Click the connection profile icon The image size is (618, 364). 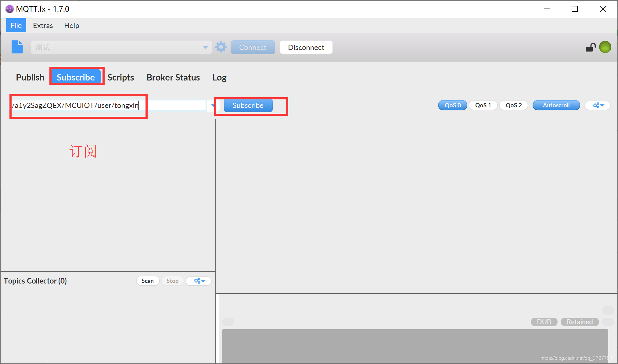coord(18,47)
